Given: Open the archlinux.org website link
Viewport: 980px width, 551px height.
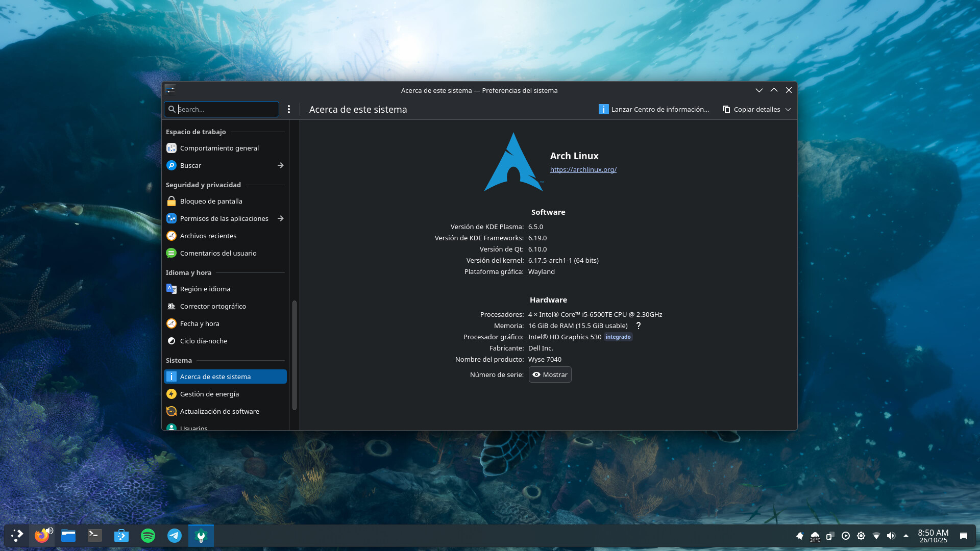Looking at the screenshot, I should click(x=583, y=170).
